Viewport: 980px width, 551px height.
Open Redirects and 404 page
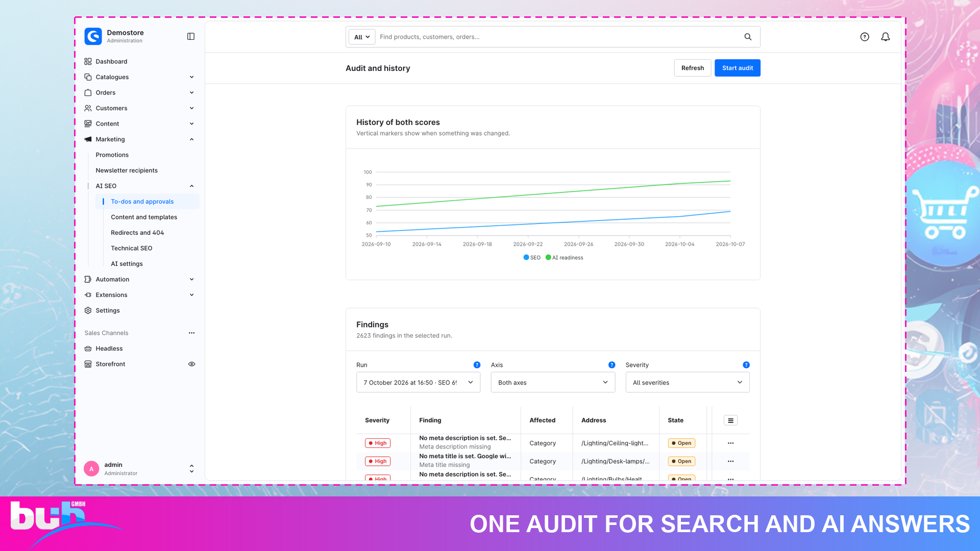pos(137,233)
